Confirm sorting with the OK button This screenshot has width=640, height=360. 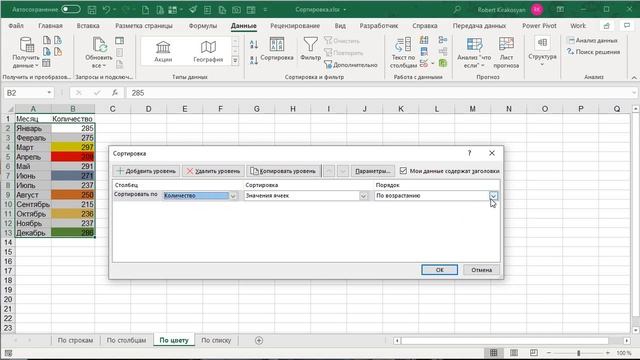[x=440, y=270]
